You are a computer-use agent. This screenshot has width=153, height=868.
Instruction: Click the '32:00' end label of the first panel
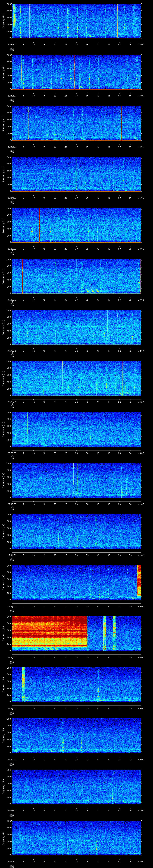141,44
